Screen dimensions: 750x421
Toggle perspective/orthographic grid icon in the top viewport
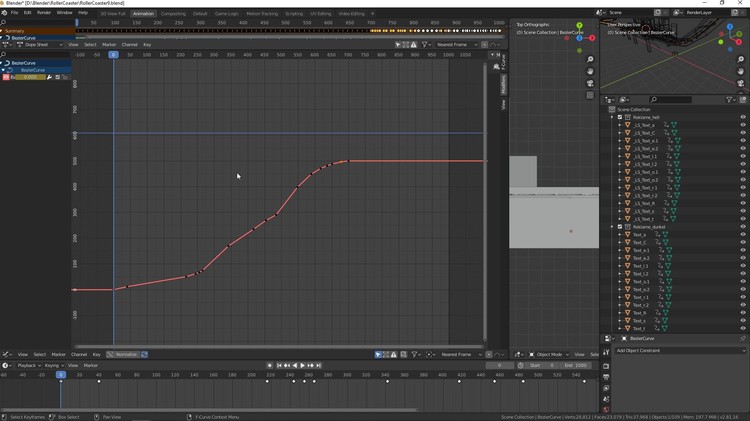point(590,96)
